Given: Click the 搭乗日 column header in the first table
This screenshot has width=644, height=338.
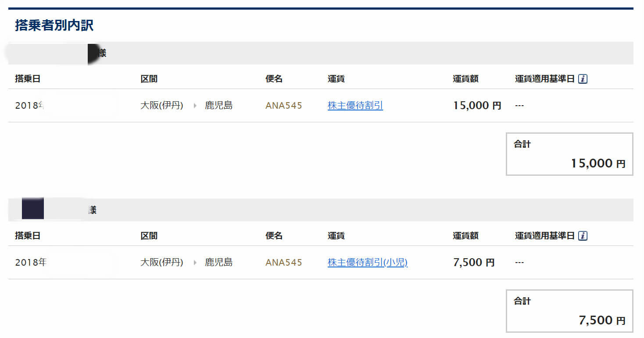Looking at the screenshot, I should (x=28, y=79).
